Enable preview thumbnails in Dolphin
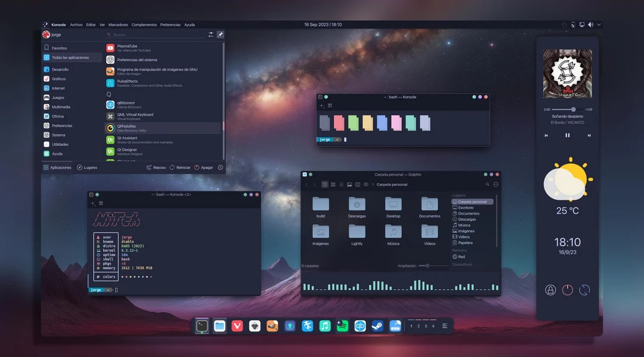Screen dimensions: 644x357 coord(349,184)
